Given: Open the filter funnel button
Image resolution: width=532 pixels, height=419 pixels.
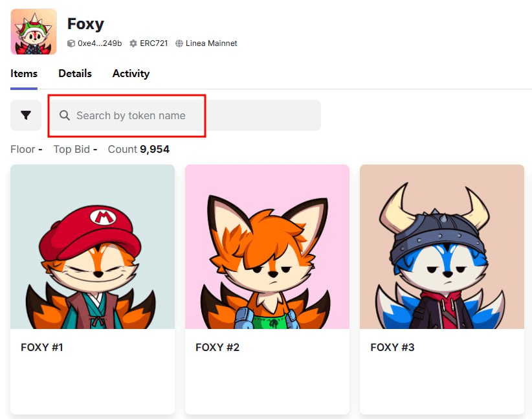Looking at the screenshot, I should (x=26, y=115).
